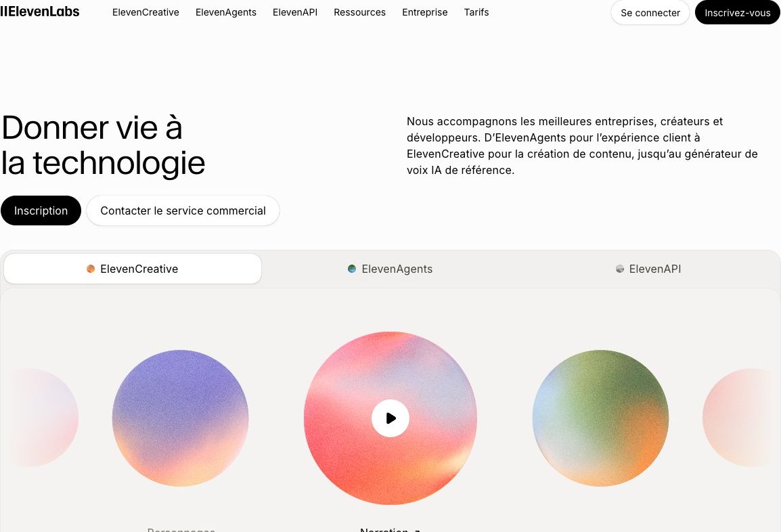This screenshot has height=532, width=781.
Task: Click the orange ElevenCreative tab dot icon
Action: pyautogui.click(x=91, y=269)
